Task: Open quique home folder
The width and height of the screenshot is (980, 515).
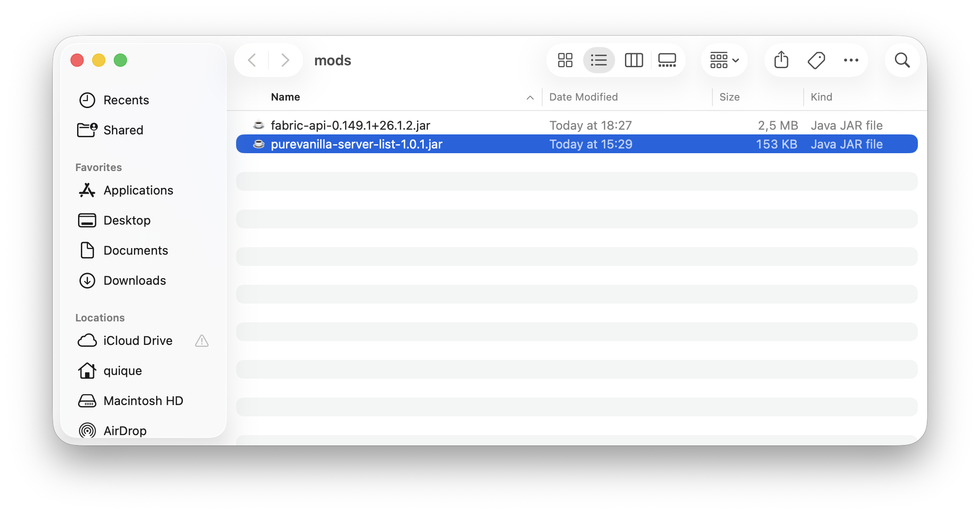Action: click(x=122, y=371)
